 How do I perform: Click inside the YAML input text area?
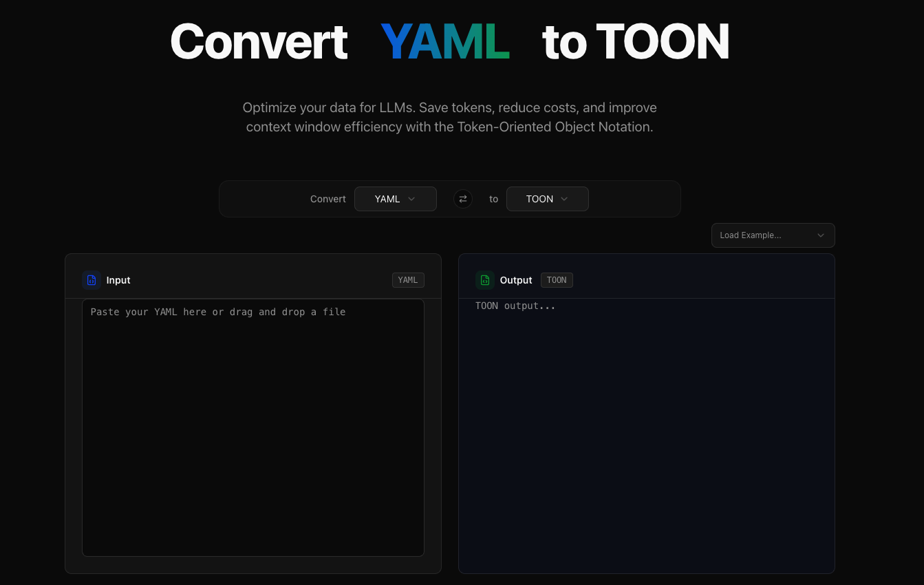(253, 427)
